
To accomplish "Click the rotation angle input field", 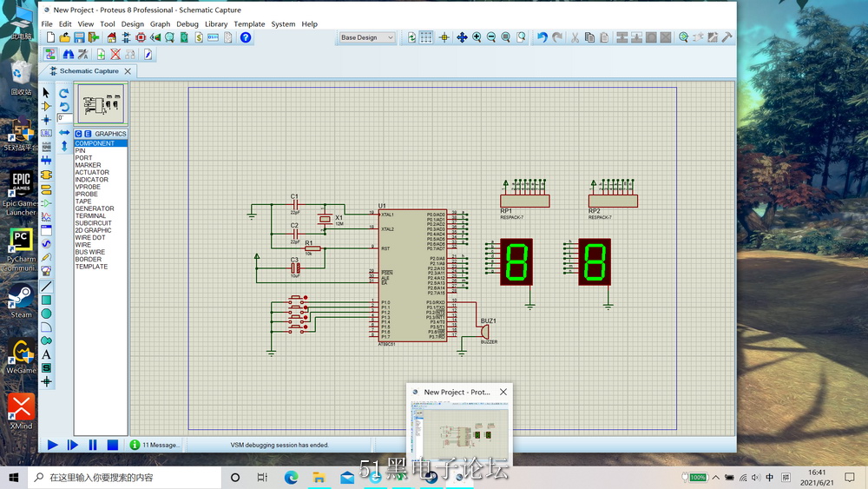I will coord(63,118).
